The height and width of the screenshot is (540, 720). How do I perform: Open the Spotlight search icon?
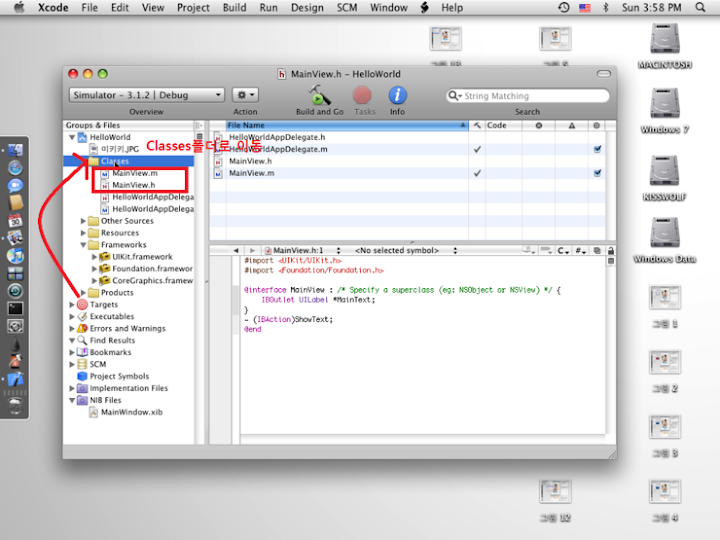pyautogui.click(x=700, y=7)
